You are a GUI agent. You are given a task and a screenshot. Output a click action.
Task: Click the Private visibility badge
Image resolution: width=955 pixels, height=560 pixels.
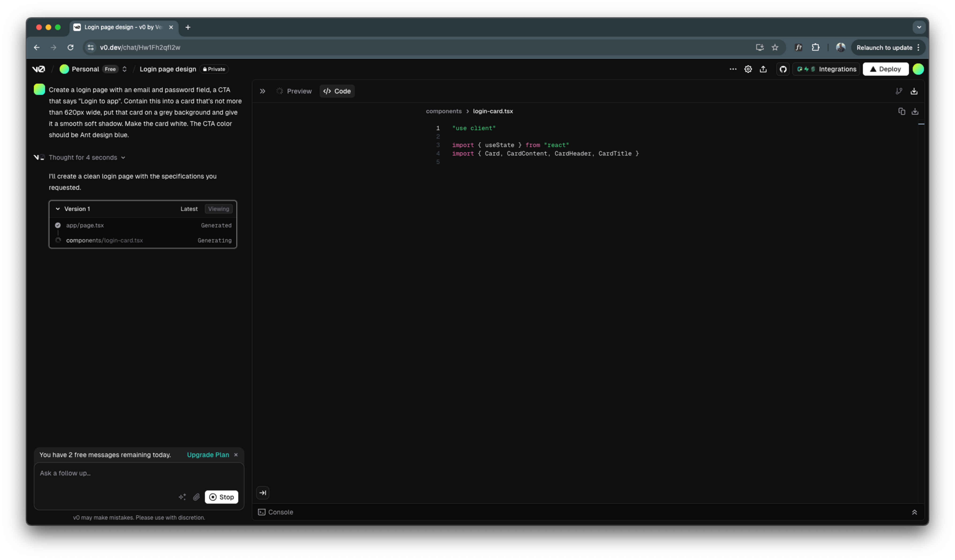point(214,69)
